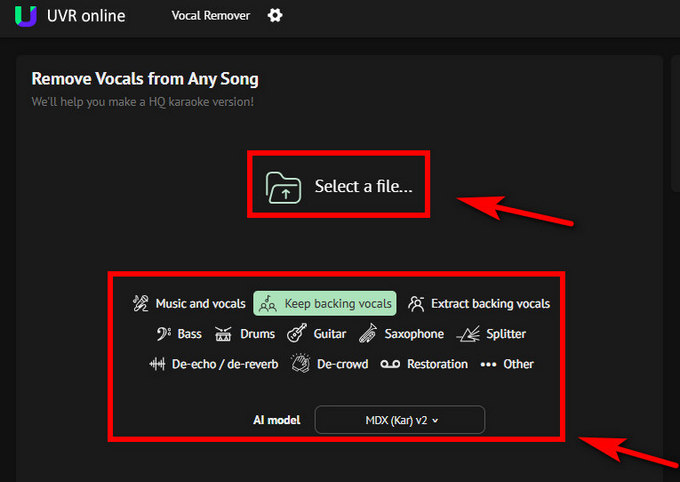The height and width of the screenshot is (482, 680).
Task: Click the waveform icon for De-echo
Action: (x=157, y=364)
